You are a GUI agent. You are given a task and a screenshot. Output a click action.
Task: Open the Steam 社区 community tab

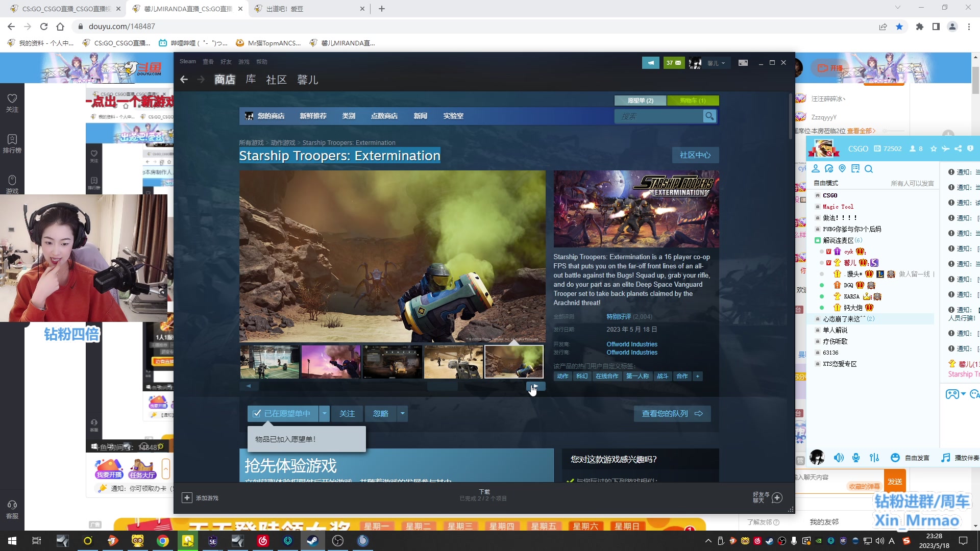(276, 80)
